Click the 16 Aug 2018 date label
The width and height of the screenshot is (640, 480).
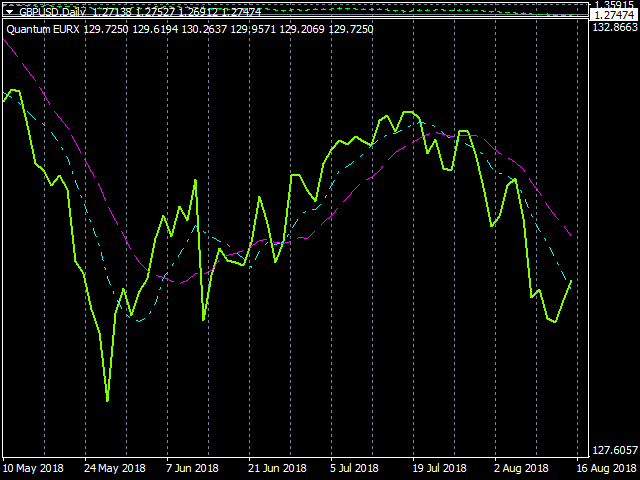(x=606, y=468)
